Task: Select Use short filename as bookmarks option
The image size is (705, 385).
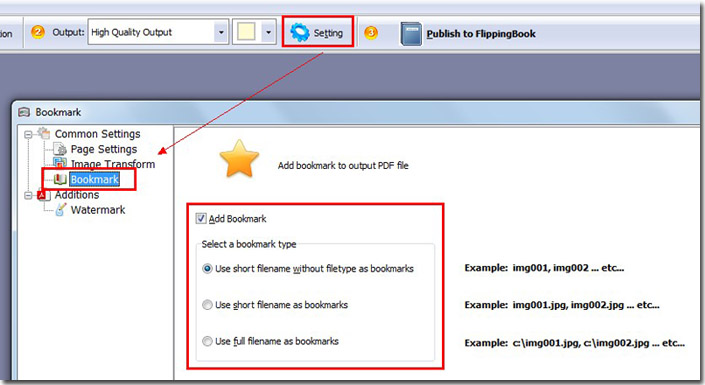Action: pyautogui.click(x=207, y=305)
